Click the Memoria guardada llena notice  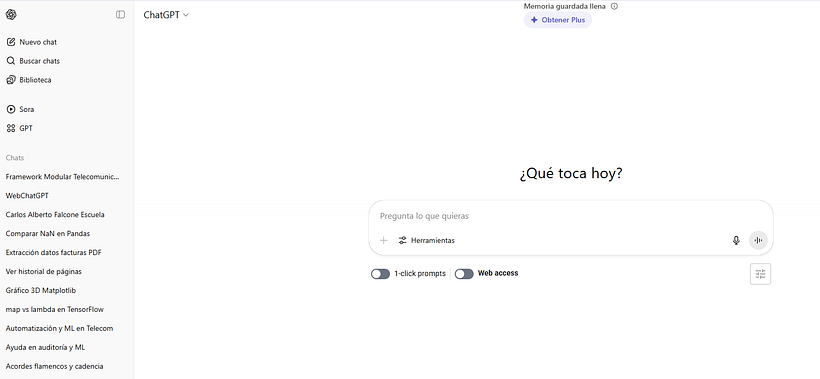pyautogui.click(x=566, y=6)
